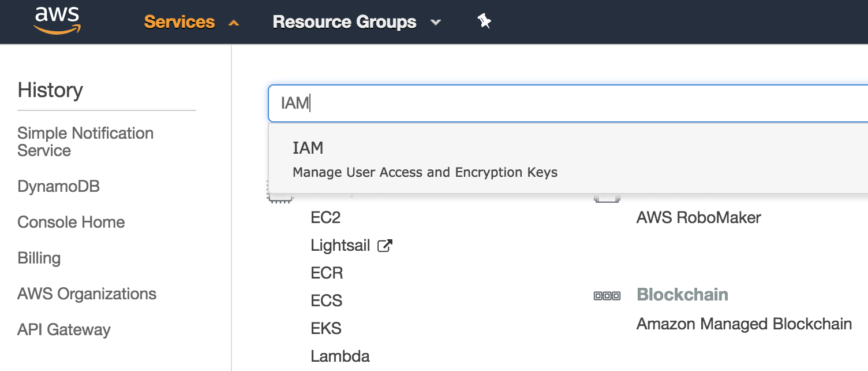Open the EKS service
The height and width of the screenshot is (371, 868).
[x=326, y=328]
